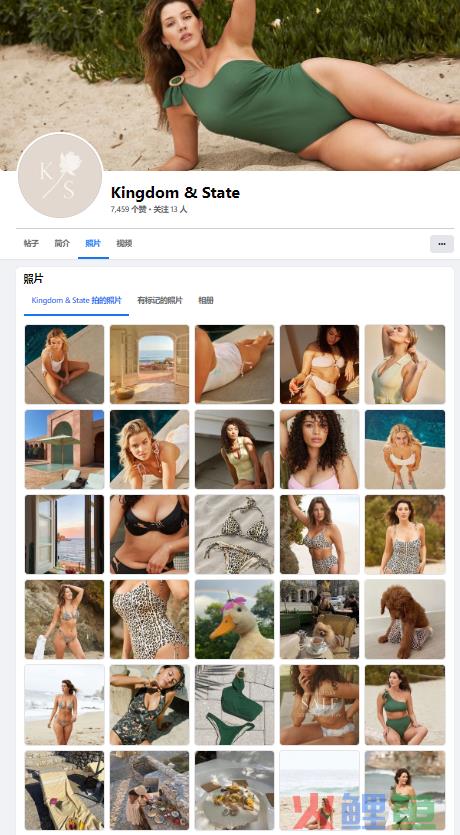The width and height of the screenshot is (460, 835).
Task: Open the brown poodle puppy photo
Action: click(x=405, y=619)
